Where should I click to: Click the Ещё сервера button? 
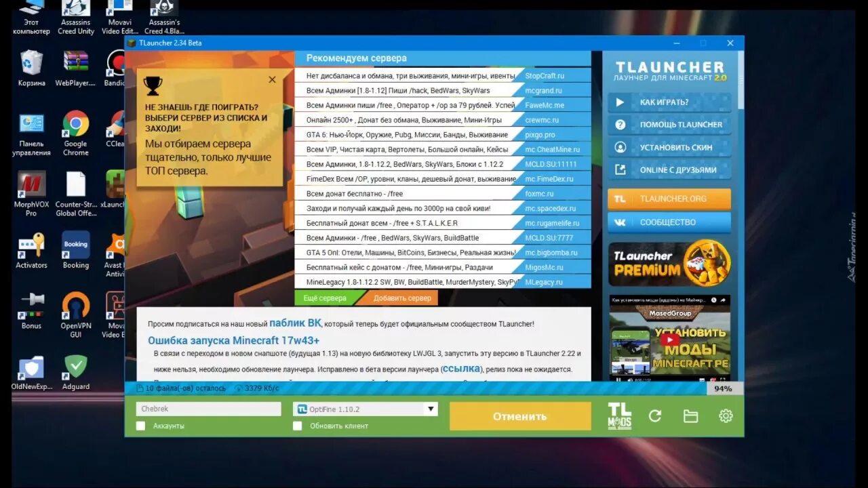pos(325,298)
